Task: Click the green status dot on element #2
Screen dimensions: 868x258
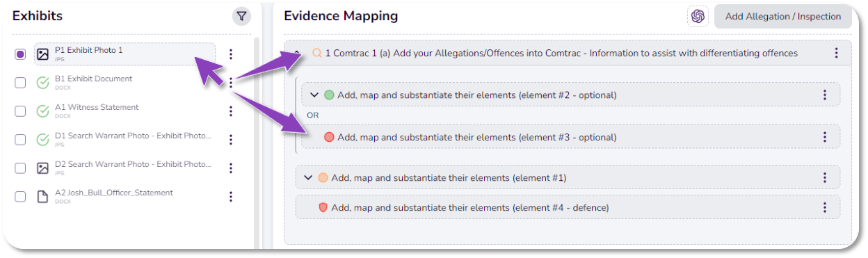Action: pyautogui.click(x=329, y=95)
